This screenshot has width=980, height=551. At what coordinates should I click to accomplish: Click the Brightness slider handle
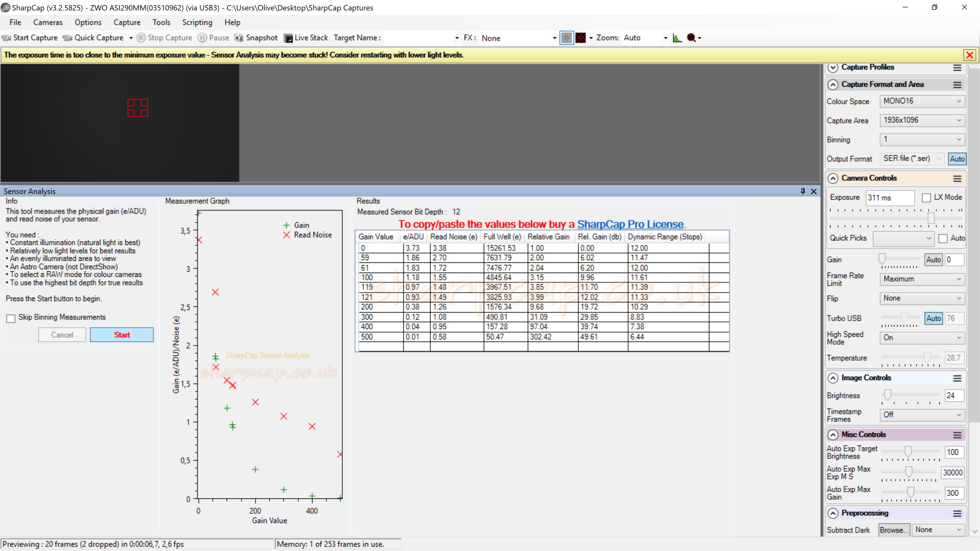point(888,395)
